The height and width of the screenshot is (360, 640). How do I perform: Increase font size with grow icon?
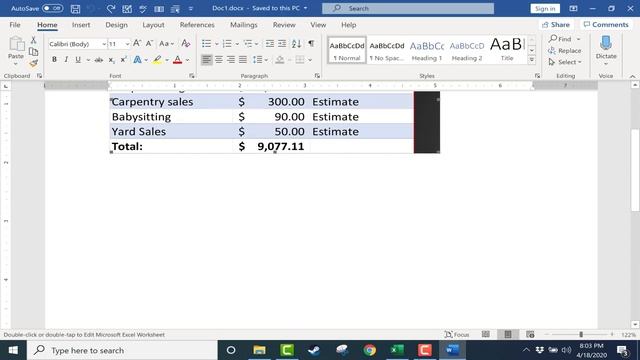coord(137,43)
